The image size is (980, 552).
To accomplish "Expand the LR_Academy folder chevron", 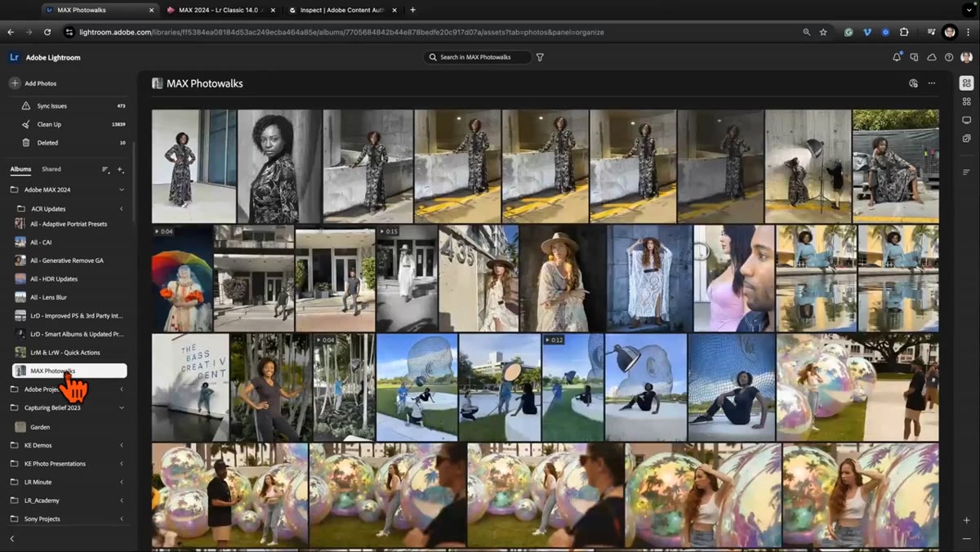I will (122, 501).
